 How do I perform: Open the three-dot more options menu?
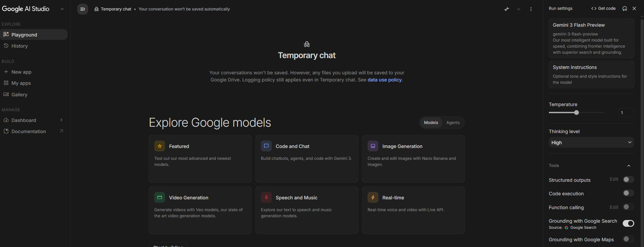click(531, 9)
